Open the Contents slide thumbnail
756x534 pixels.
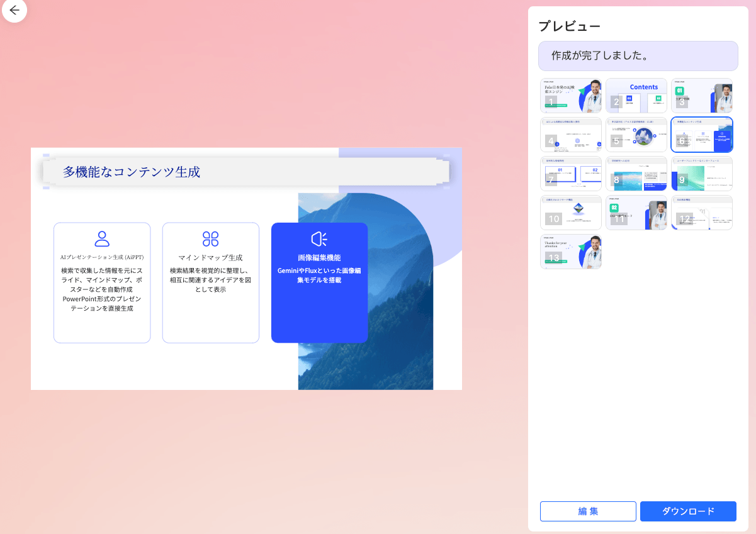pos(636,95)
